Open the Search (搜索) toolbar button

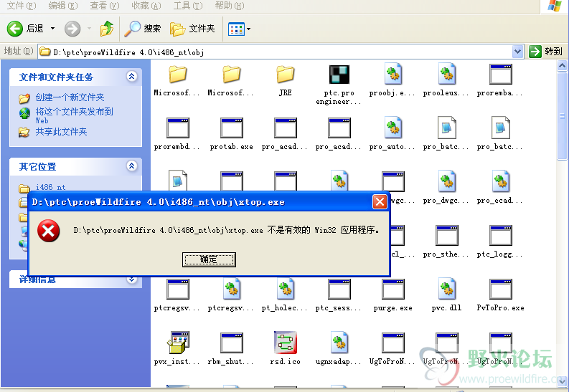(x=143, y=29)
